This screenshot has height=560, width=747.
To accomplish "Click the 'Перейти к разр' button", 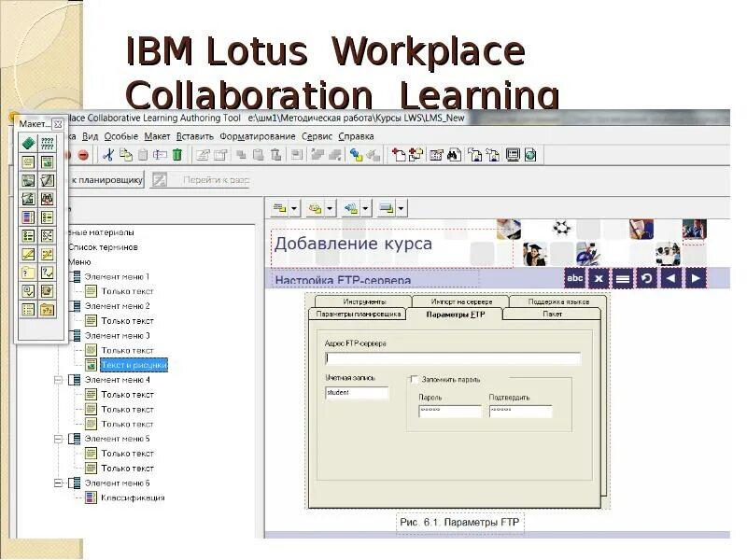I will pos(200,180).
